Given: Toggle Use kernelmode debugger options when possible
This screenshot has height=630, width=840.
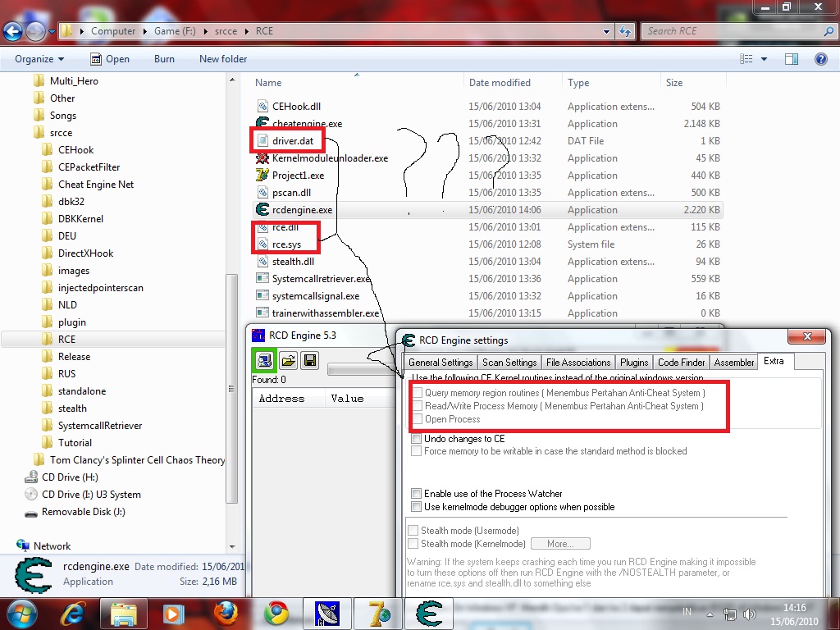Looking at the screenshot, I should [x=417, y=507].
